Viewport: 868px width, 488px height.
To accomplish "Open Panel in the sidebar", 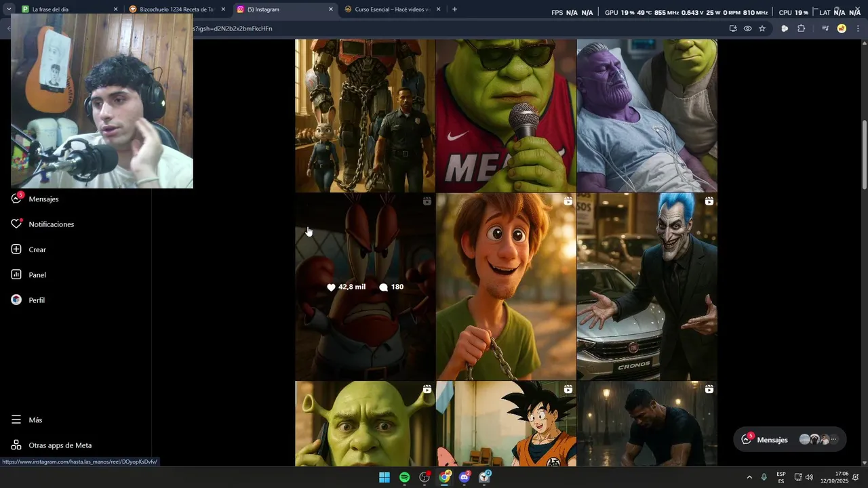I will [37, 275].
